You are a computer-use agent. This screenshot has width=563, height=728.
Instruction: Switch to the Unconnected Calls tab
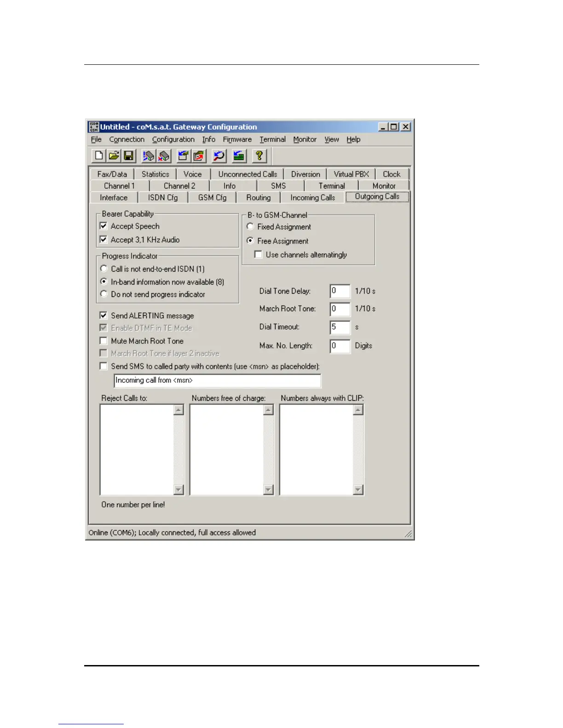[x=247, y=174]
